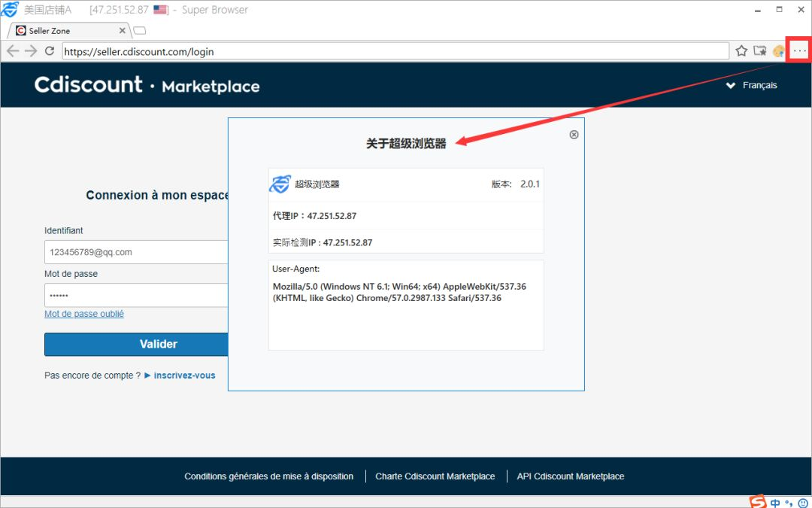
Task: Select the detected IP line 实际检测IP
Action: click(323, 242)
